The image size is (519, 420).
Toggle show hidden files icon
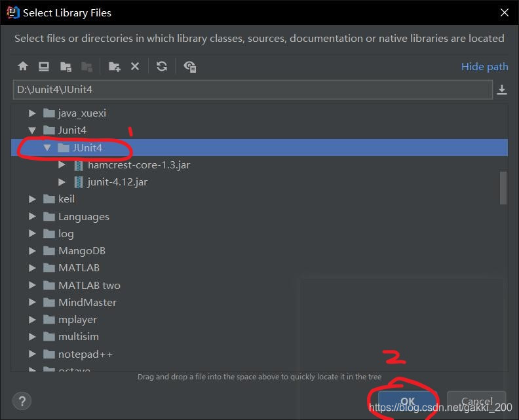pyautogui.click(x=190, y=67)
